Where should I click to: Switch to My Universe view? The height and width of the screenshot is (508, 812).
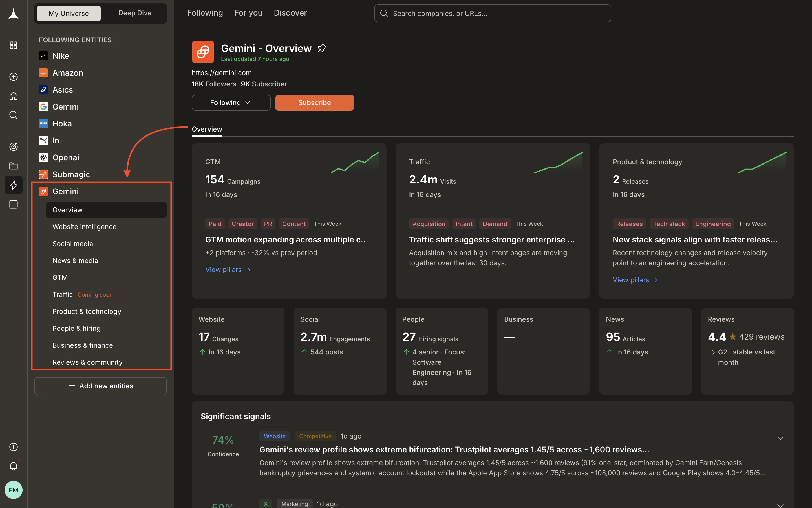tap(69, 14)
